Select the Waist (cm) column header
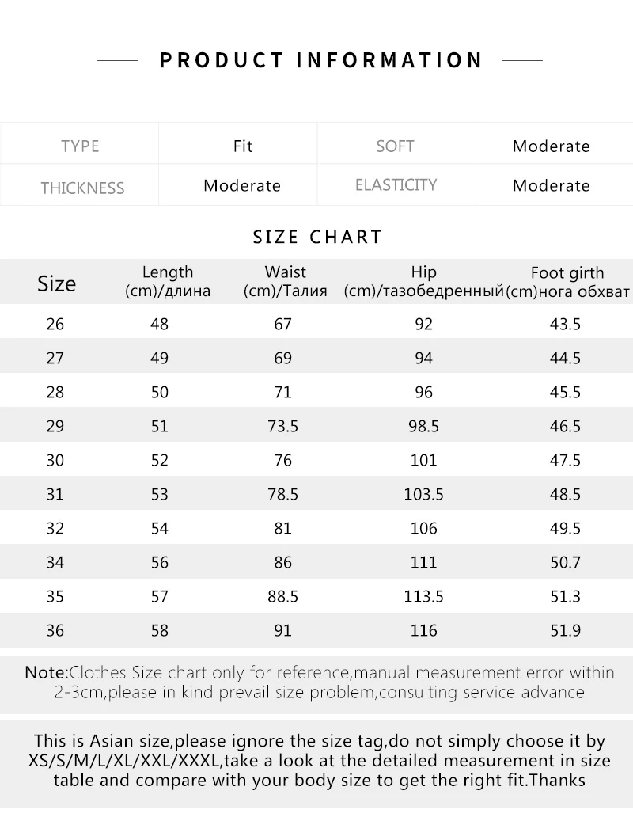This screenshot has height=840, width=633. point(285,281)
